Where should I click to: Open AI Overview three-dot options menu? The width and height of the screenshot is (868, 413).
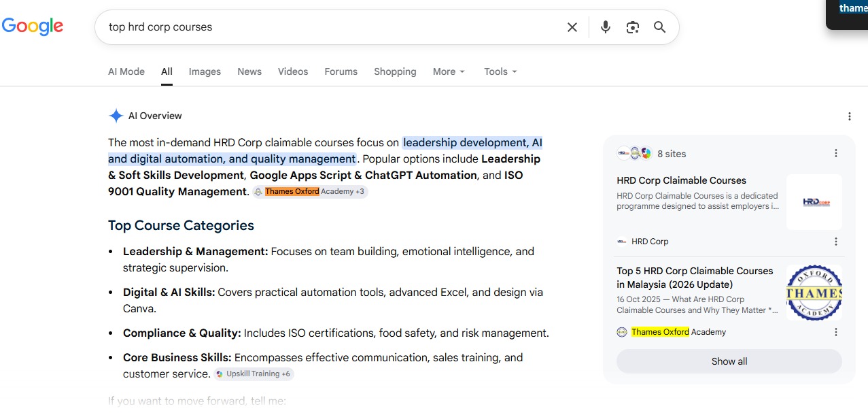point(849,116)
